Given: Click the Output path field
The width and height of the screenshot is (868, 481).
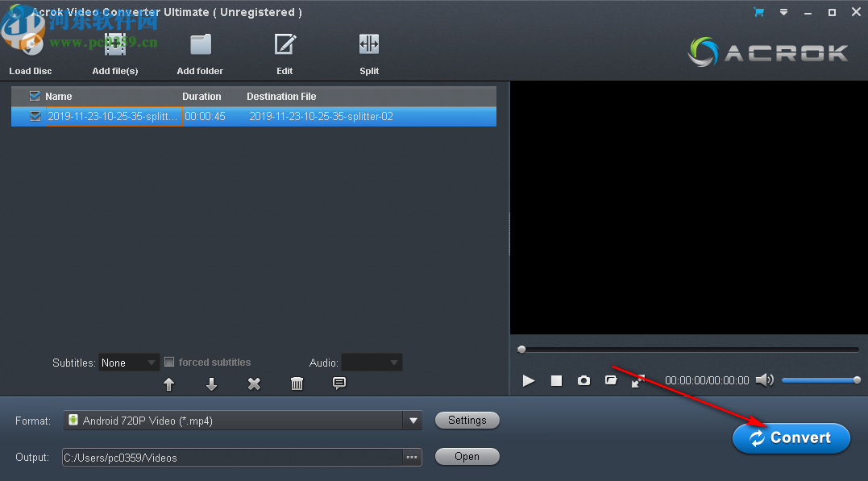Looking at the screenshot, I should pos(234,457).
